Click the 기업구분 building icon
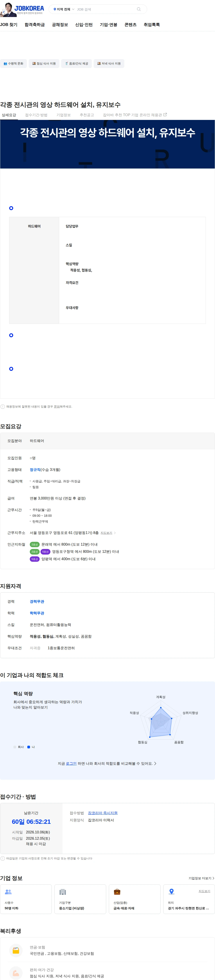 [63, 892]
